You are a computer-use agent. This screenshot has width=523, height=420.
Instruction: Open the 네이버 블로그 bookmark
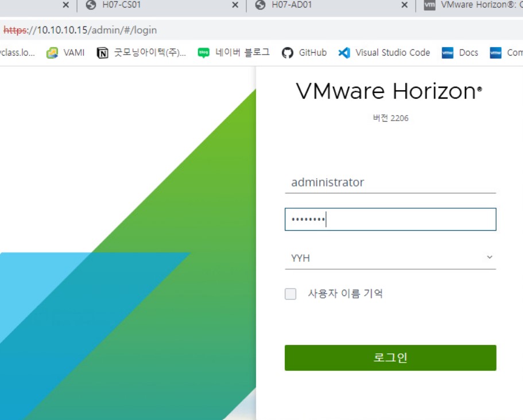pos(234,53)
